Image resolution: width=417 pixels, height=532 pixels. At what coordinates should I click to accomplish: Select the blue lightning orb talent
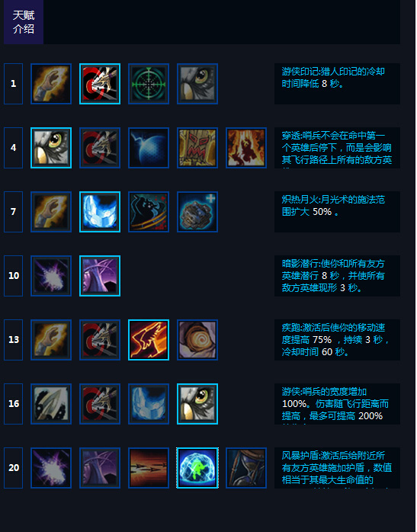pyautogui.click(x=149, y=148)
